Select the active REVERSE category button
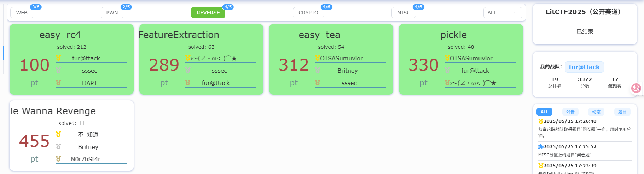The height and width of the screenshot is (174, 644). click(x=208, y=13)
